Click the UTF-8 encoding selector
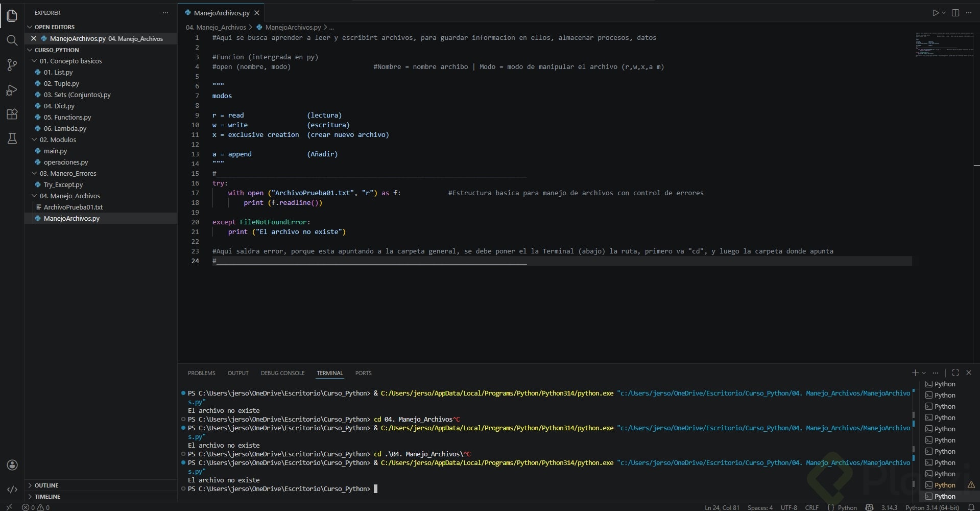The image size is (980, 511). coord(788,507)
